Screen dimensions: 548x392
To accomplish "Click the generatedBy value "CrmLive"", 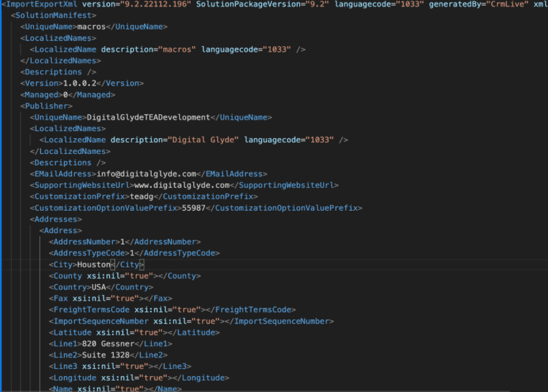I will [x=507, y=4].
